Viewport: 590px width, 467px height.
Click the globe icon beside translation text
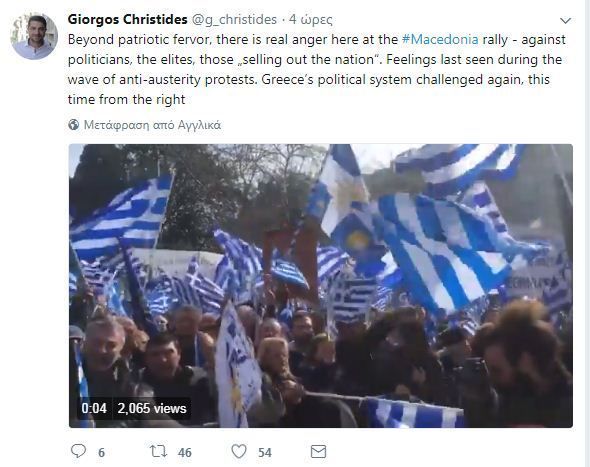click(x=74, y=125)
